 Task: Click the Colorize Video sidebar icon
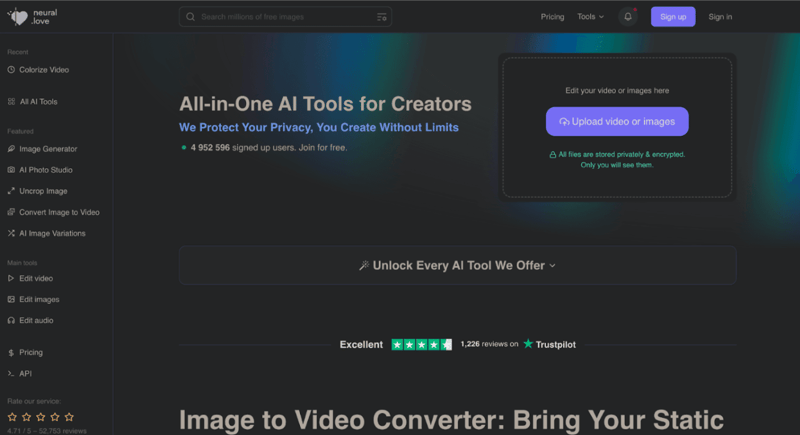click(11, 70)
